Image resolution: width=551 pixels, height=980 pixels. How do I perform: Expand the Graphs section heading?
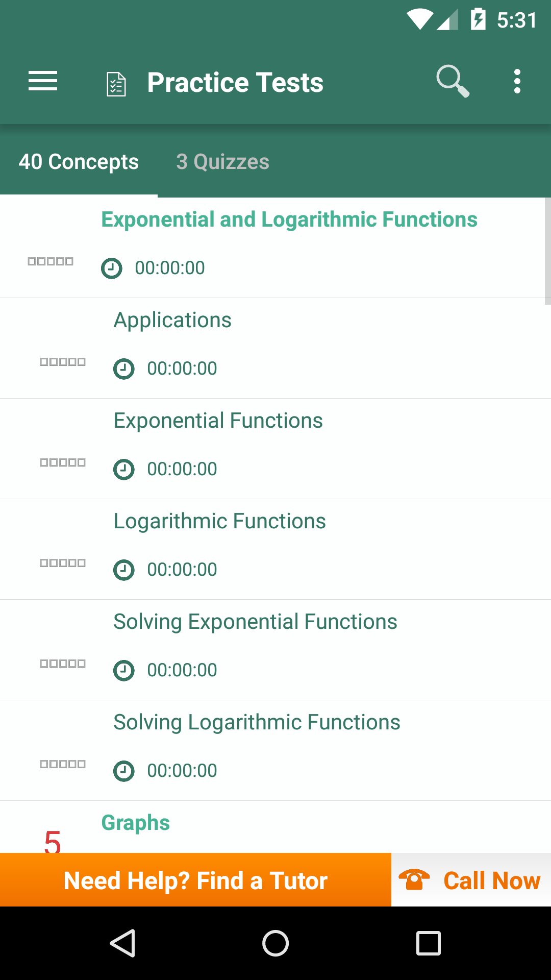click(136, 823)
